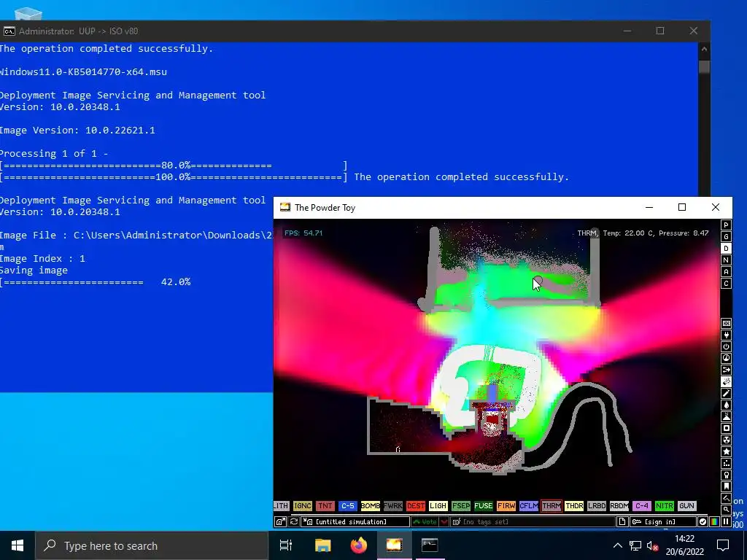Click the untitled simulation save button

click(355, 522)
